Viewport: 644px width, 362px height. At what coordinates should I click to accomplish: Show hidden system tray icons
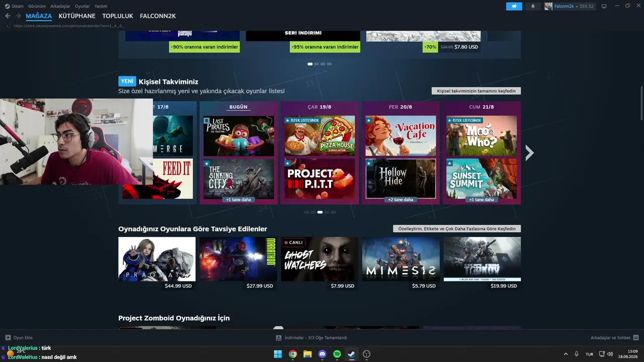[x=566, y=354]
